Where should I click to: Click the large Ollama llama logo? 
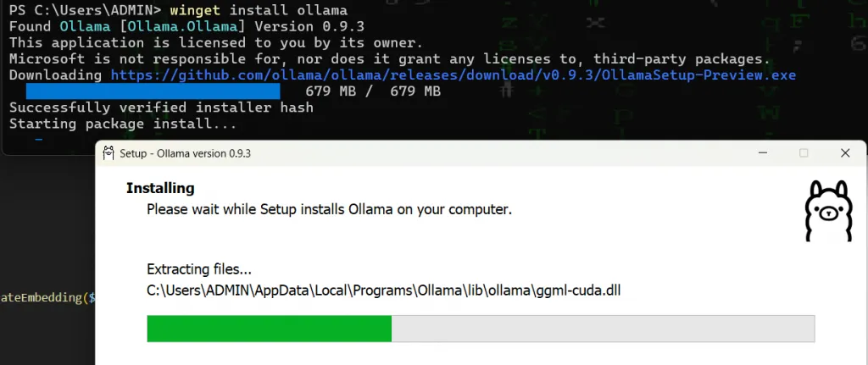click(x=828, y=212)
